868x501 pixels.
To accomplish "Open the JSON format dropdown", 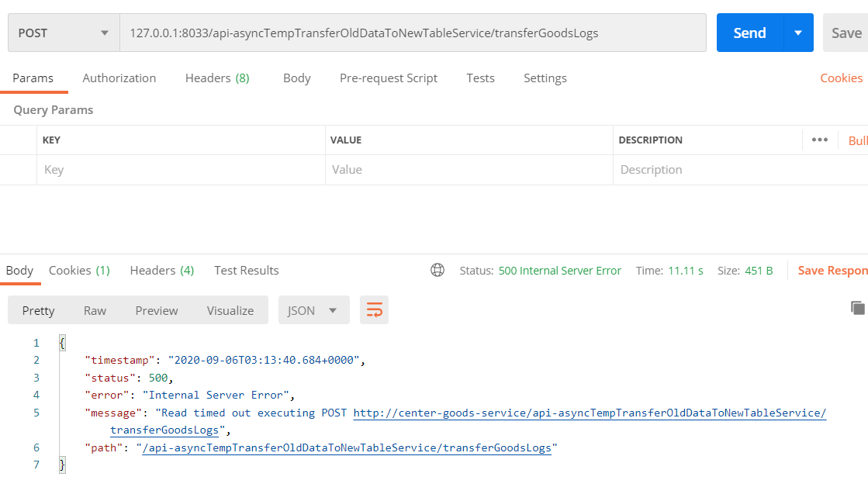I will [313, 310].
